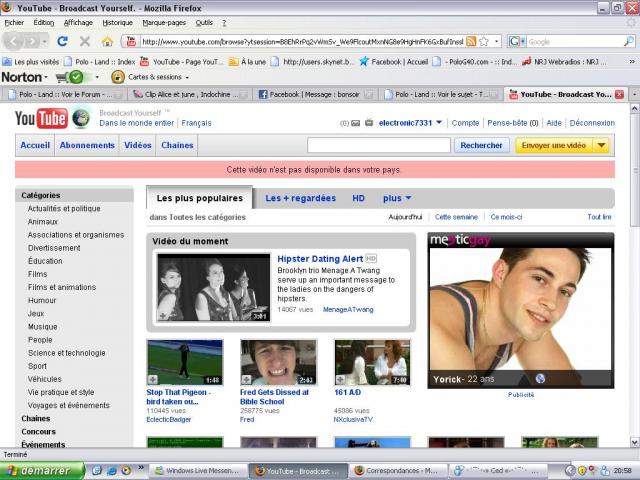Open Windows Live Messenger in taskbar
This screenshot has height=480, width=640.
tap(199, 471)
